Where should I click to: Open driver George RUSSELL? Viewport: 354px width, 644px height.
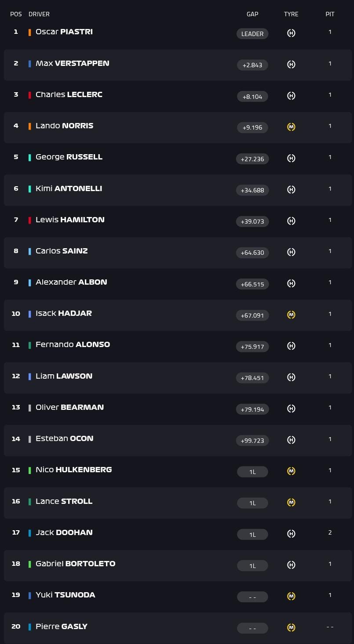click(x=69, y=157)
